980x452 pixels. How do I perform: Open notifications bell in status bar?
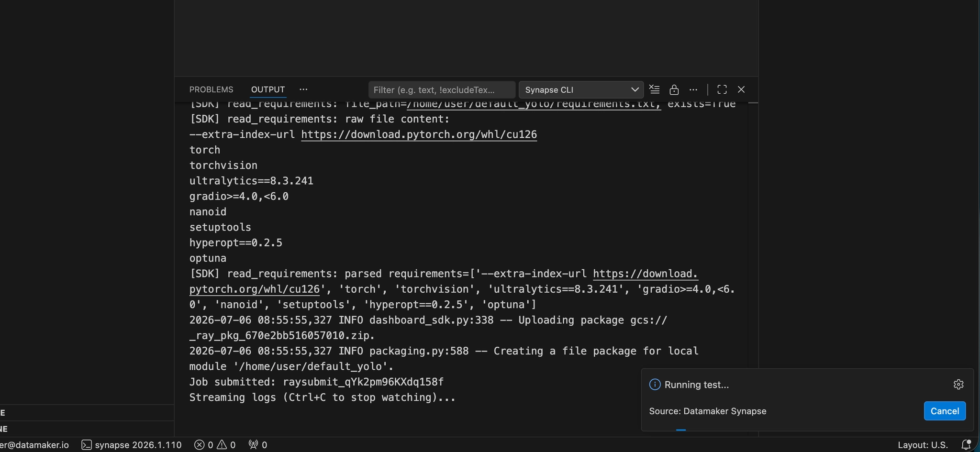coord(966,445)
